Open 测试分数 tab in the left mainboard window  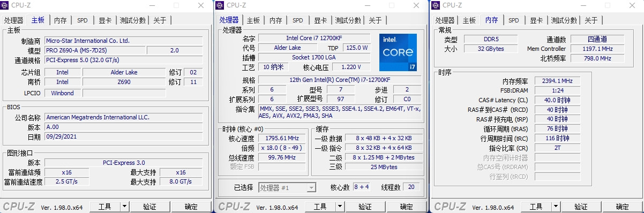pos(132,20)
